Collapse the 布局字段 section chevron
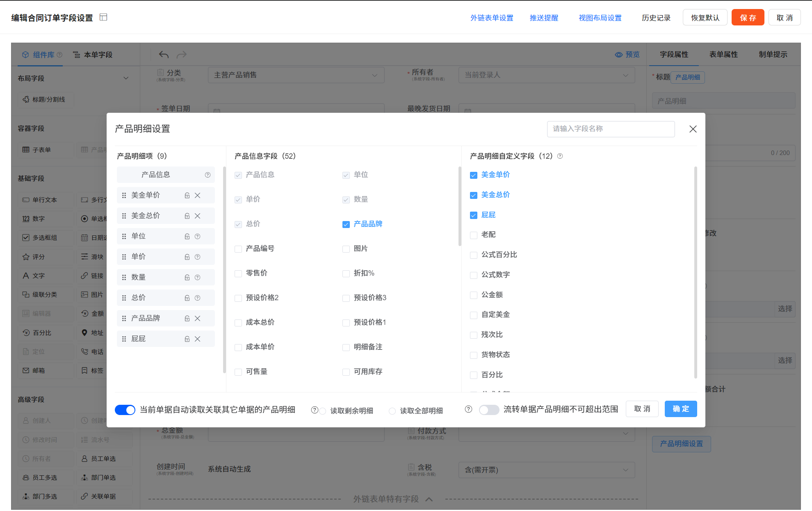 click(x=126, y=78)
